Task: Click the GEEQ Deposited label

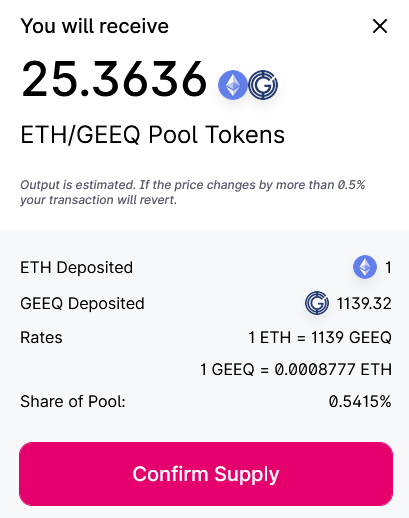Action: point(82,303)
